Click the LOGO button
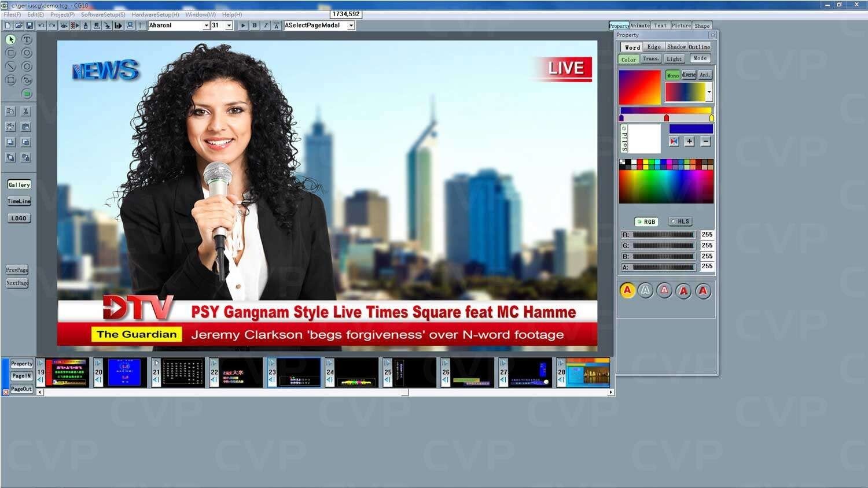This screenshot has height=488, width=868. pos(19,218)
